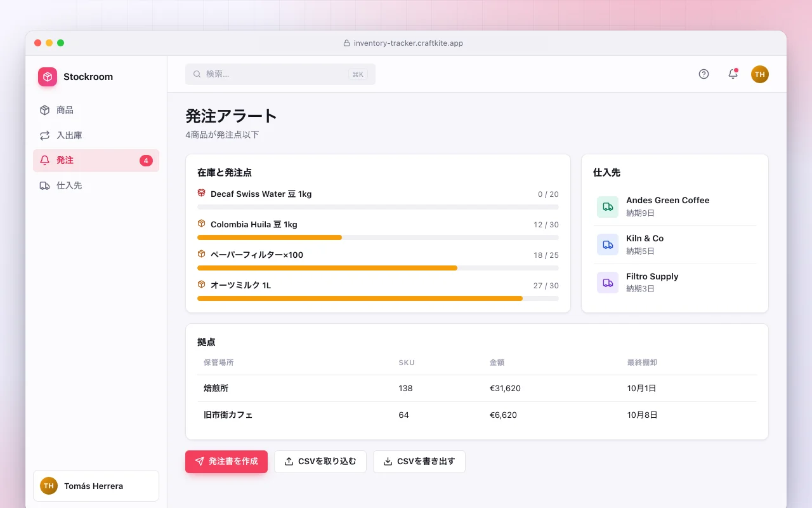The width and height of the screenshot is (812, 508).
Task: Click the truck icon for Filtro Supply
Action: (608, 283)
